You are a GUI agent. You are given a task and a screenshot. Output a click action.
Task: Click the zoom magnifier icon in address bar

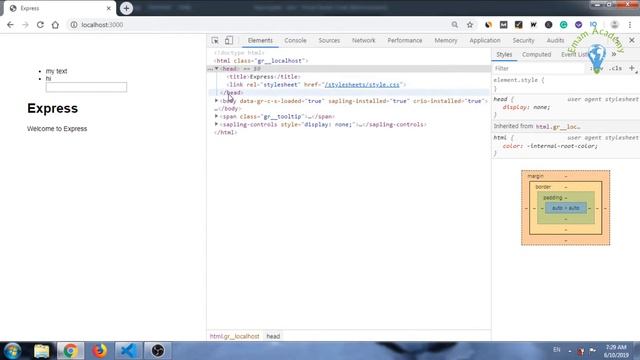coord(455,25)
